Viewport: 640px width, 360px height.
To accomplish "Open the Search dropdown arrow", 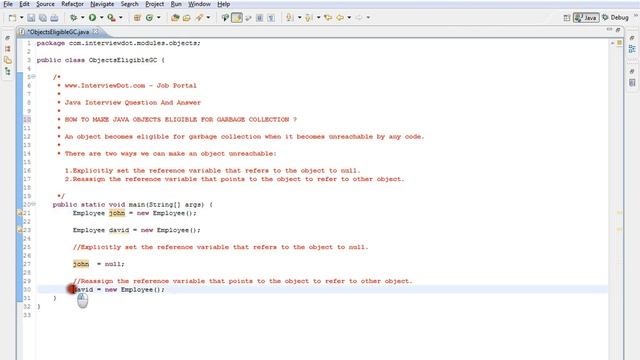I will [208, 18].
